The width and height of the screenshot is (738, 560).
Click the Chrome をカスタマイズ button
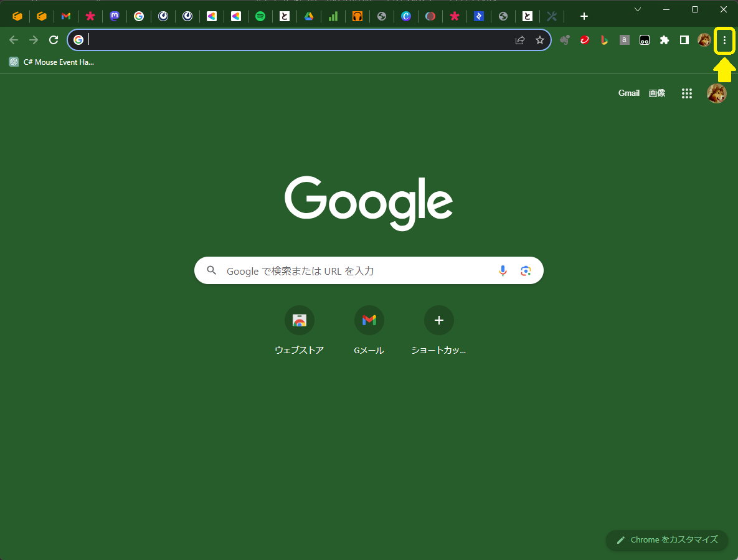click(666, 540)
